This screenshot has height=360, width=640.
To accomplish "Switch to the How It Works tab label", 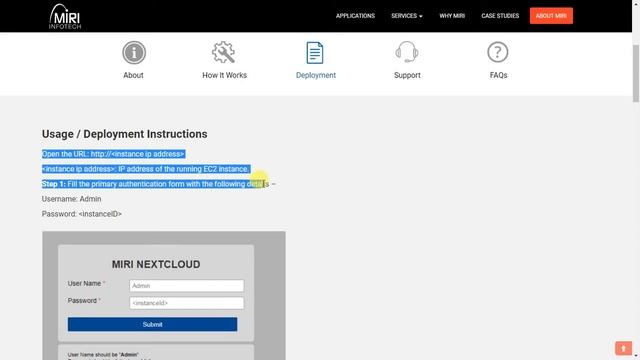I will 224,75.
